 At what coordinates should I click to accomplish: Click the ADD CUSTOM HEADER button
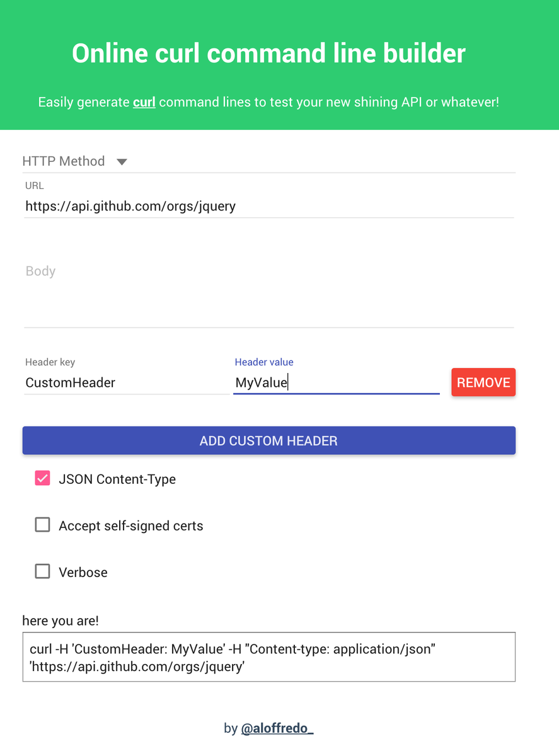(x=268, y=440)
